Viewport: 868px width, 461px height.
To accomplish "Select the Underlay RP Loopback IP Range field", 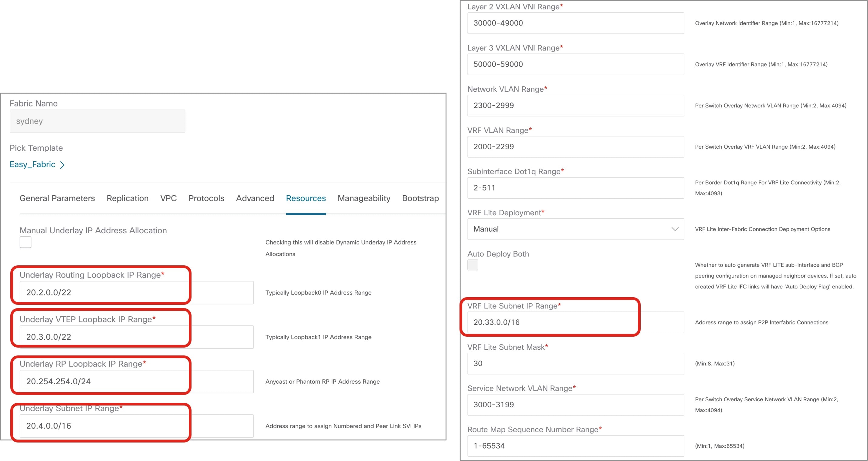I will [x=137, y=382].
